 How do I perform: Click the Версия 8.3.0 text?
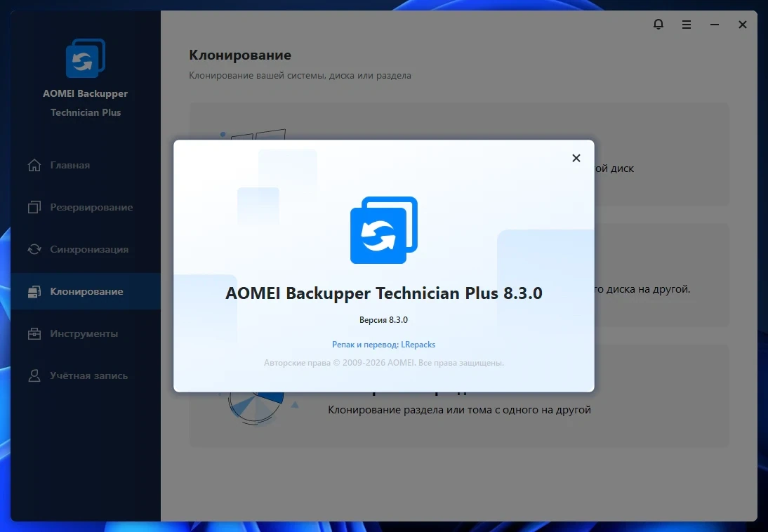383,320
